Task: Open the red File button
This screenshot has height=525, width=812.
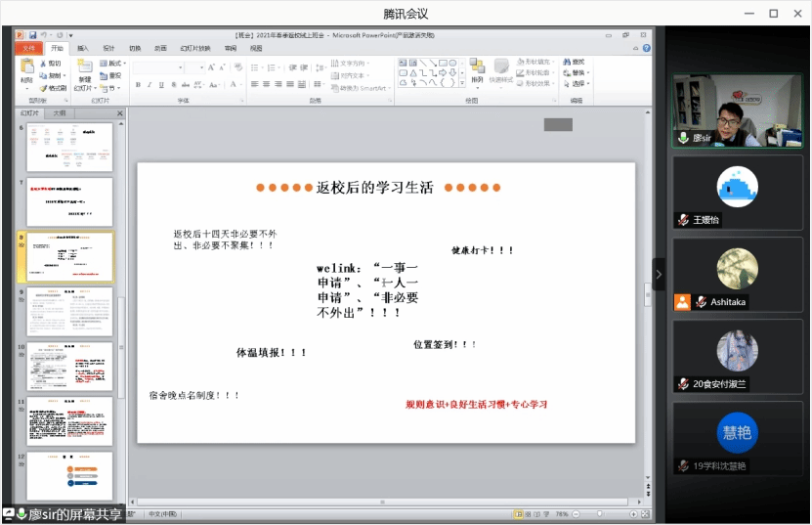Action: [x=28, y=48]
